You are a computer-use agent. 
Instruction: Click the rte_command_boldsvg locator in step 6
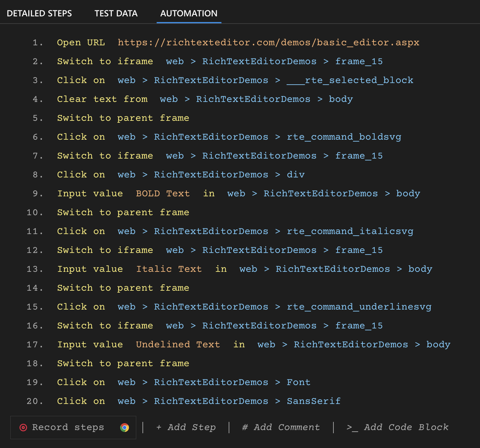(343, 137)
